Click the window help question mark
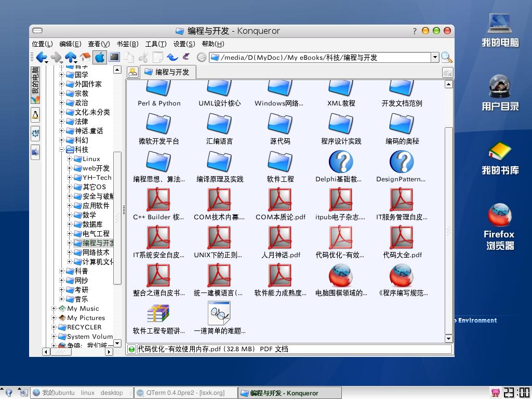 (415, 31)
